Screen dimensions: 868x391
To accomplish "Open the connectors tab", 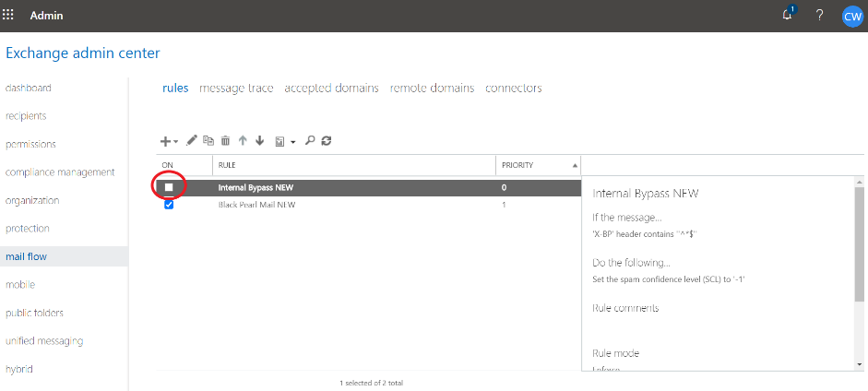I will pyautogui.click(x=514, y=88).
